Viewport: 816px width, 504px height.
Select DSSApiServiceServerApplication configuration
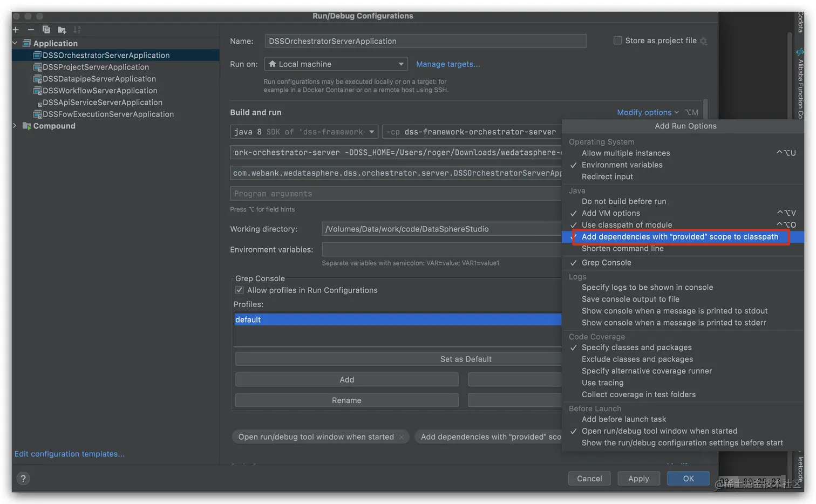pyautogui.click(x=102, y=103)
